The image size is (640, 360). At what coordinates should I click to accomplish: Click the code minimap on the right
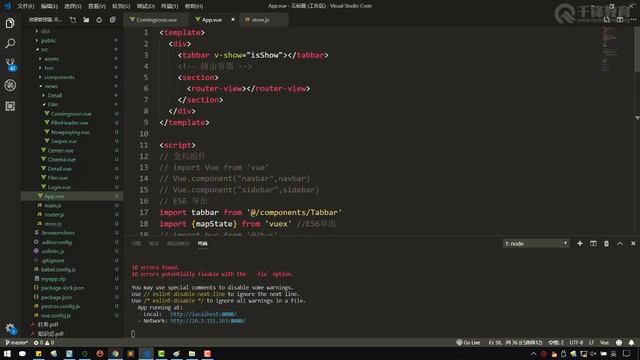(x=610, y=49)
